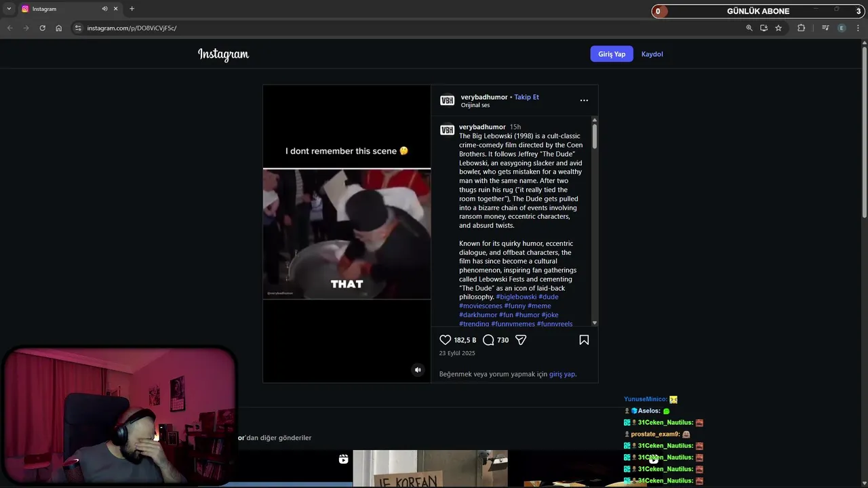Image resolution: width=868 pixels, height=488 pixels.
Task: Reload the page with refresh icon
Action: click(42, 28)
